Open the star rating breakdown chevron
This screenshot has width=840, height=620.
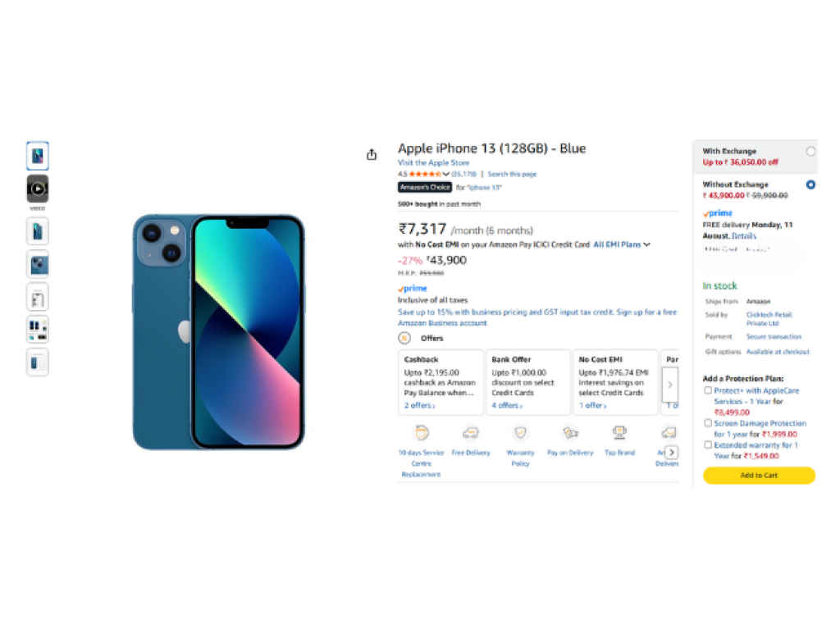[446, 175]
